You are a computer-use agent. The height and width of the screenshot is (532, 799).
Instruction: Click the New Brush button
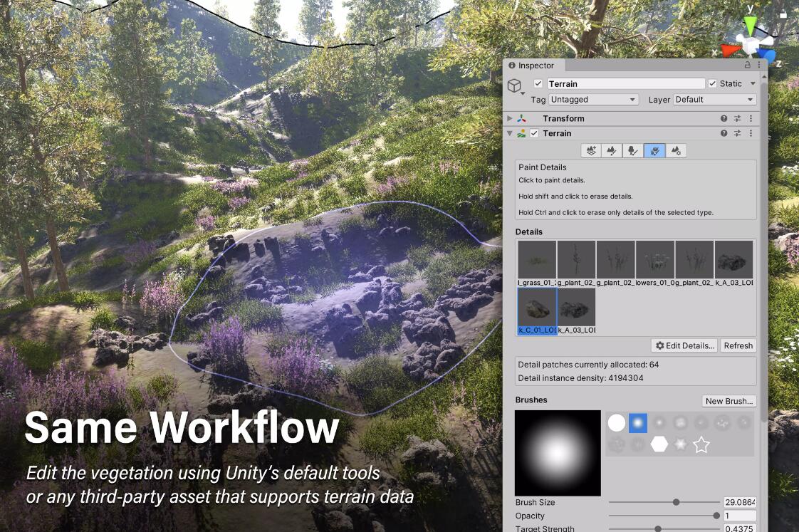[729, 401]
